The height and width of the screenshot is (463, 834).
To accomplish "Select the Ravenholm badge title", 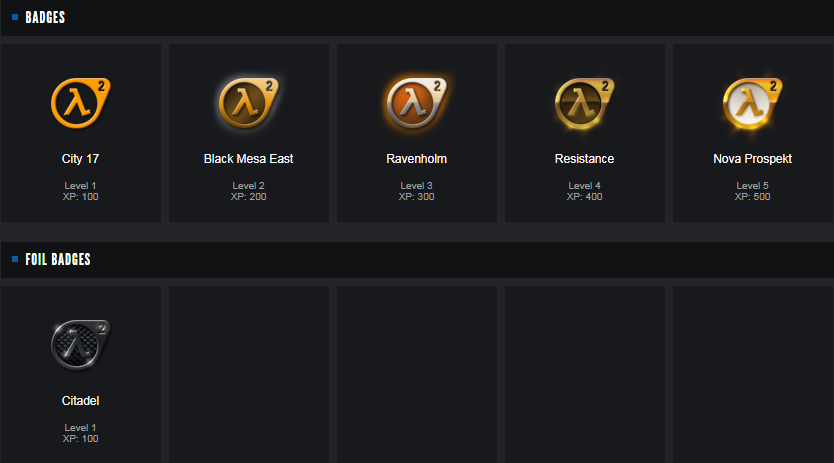I will 416,159.
